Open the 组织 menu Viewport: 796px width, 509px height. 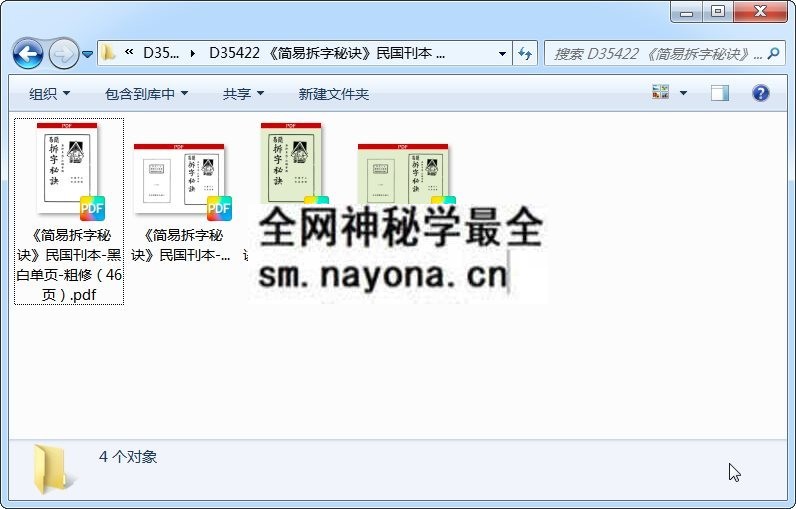49,94
